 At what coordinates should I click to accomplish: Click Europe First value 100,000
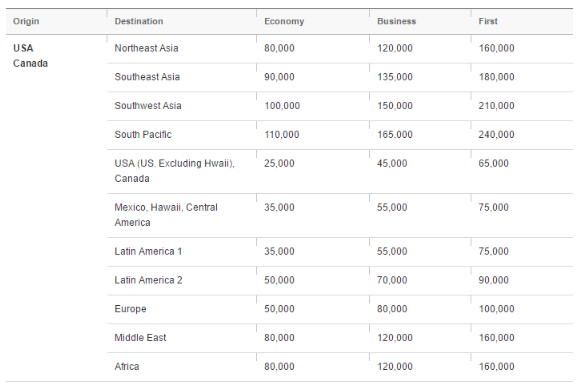click(x=496, y=309)
